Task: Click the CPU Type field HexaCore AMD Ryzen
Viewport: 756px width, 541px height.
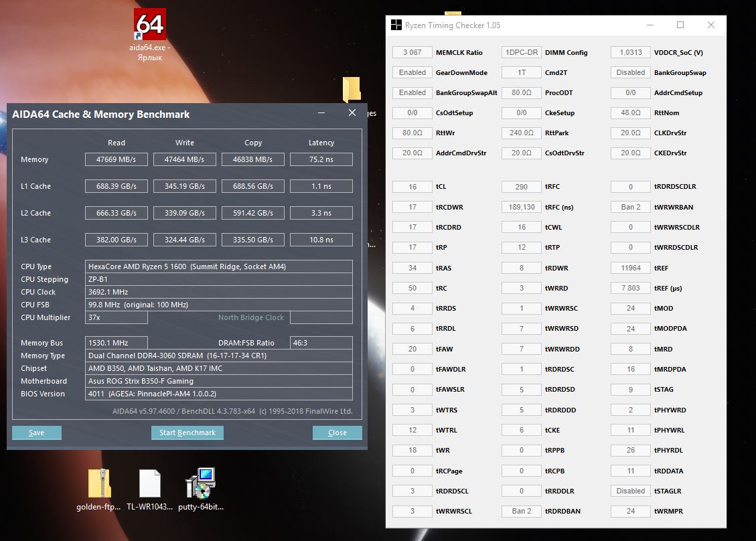Action: click(219, 266)
